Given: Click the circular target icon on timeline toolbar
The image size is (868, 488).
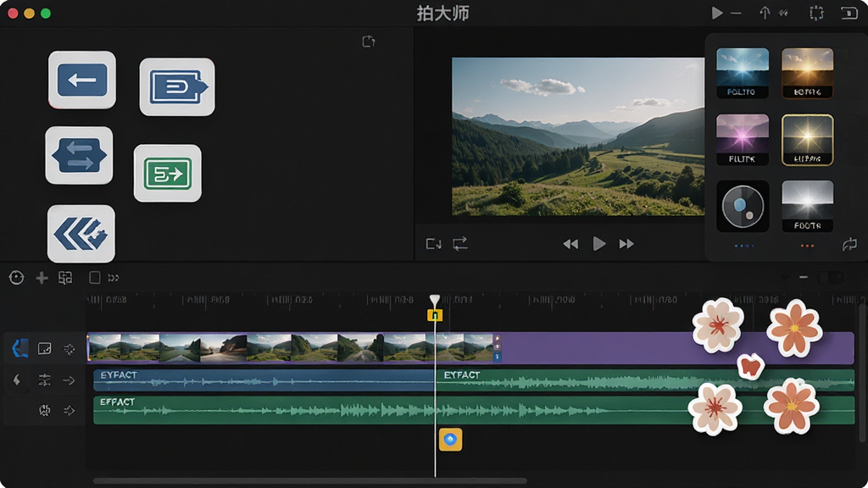Looking at the screenshot, I should click(17, 278).
